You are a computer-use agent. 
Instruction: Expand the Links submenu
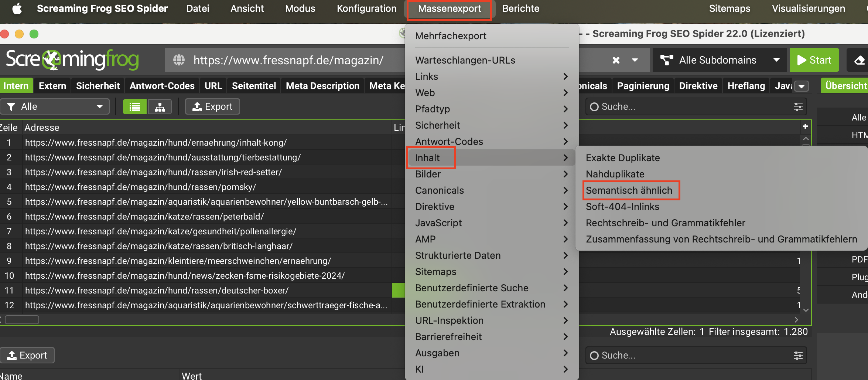pos(492,77)
